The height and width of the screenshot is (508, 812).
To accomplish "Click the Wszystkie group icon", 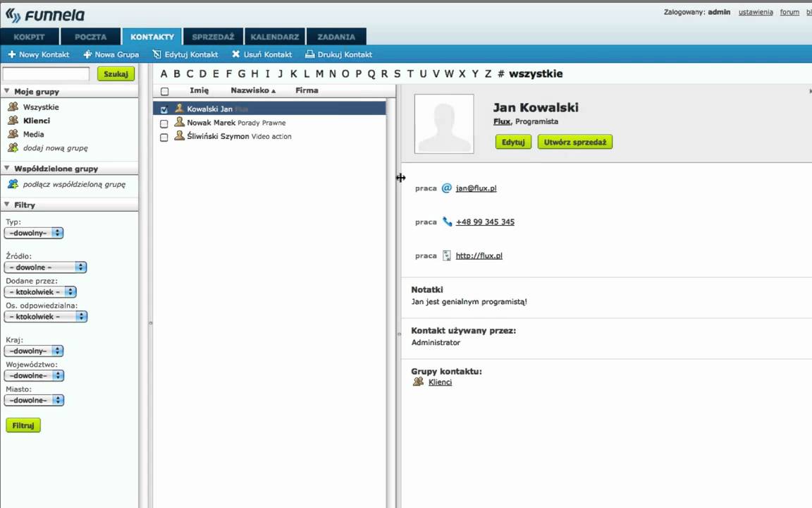I will point(13,107).
